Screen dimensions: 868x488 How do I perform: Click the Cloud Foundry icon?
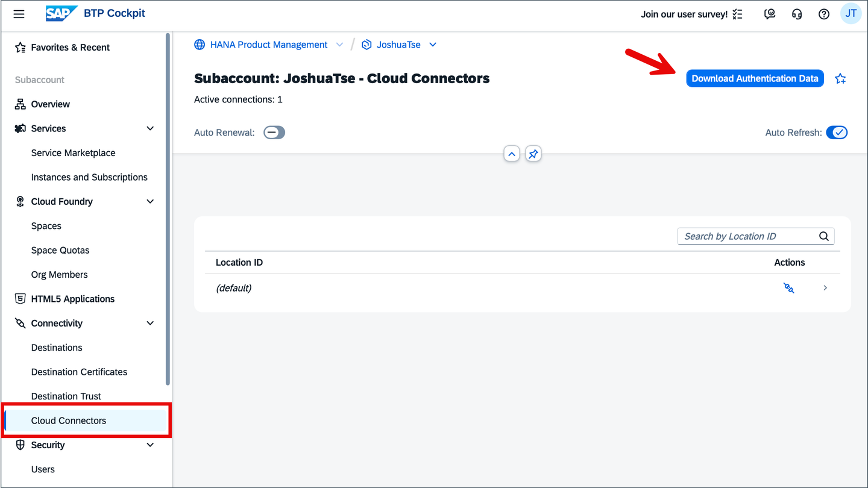coord(20,201)
